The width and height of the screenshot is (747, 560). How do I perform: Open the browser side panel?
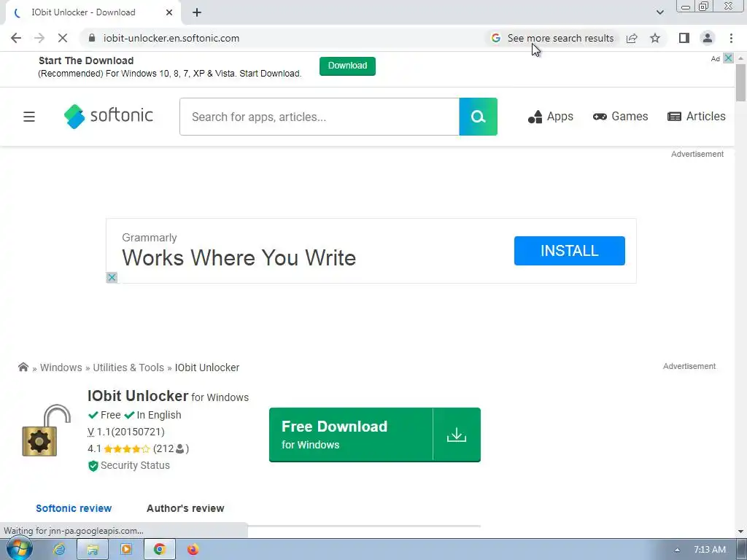point(684,38)
